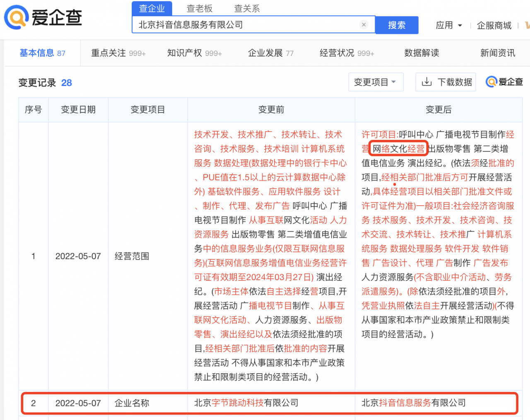Open the 数据解读 tab
This screenshot has width=530, height=420.
tap(421, 53)
